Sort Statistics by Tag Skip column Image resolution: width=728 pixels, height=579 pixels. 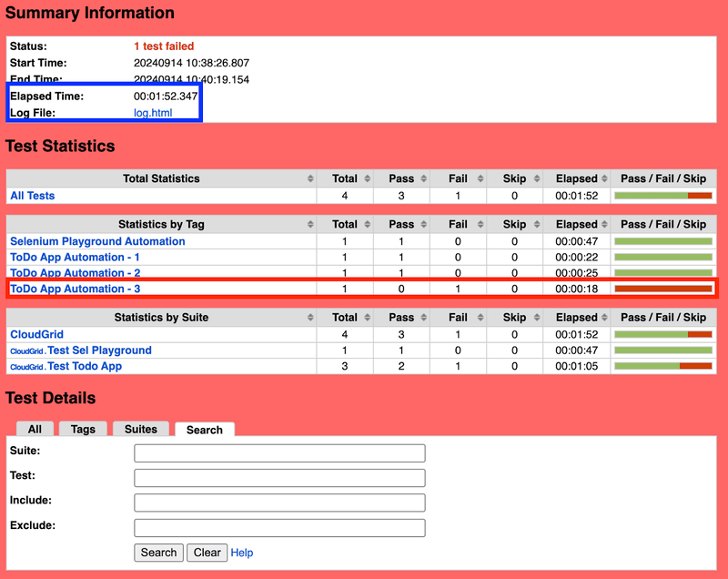pos(515,224)
